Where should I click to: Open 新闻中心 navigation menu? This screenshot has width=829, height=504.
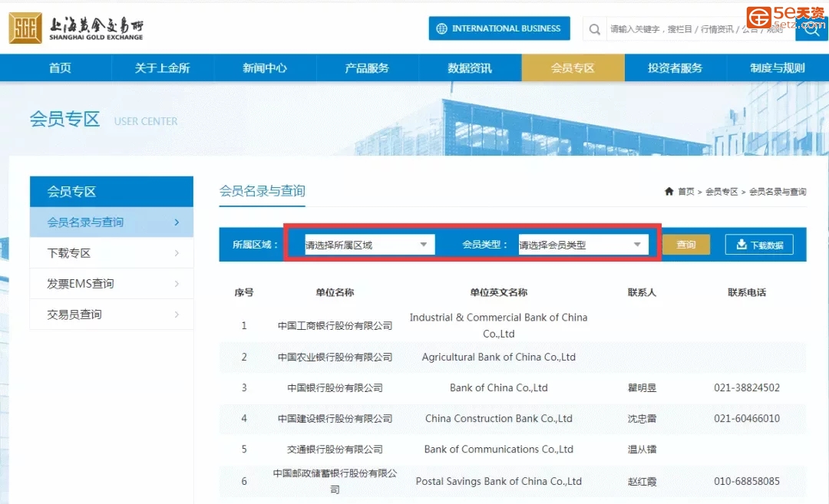tap(265, 68)
